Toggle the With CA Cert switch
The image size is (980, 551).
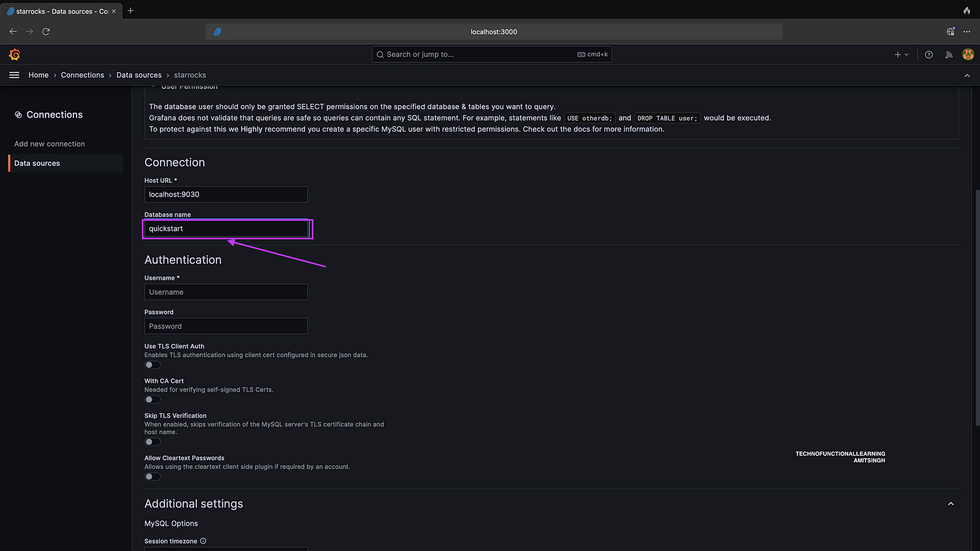pos(153,400)
